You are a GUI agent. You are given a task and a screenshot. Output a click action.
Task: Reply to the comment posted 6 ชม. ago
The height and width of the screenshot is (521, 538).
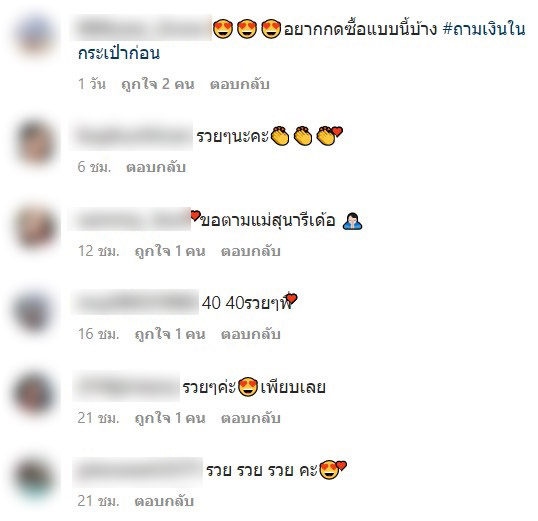tap(156, 167)
